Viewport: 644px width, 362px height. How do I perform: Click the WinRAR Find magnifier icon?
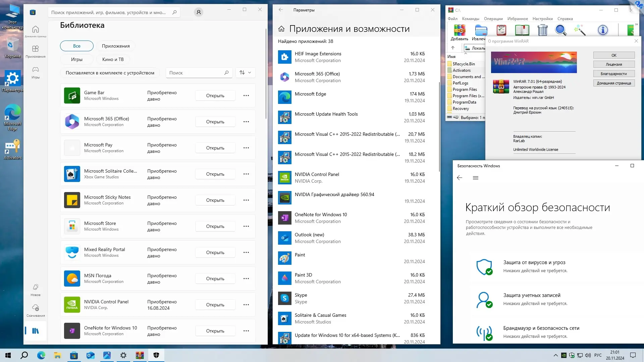click(x=560, y=30)
